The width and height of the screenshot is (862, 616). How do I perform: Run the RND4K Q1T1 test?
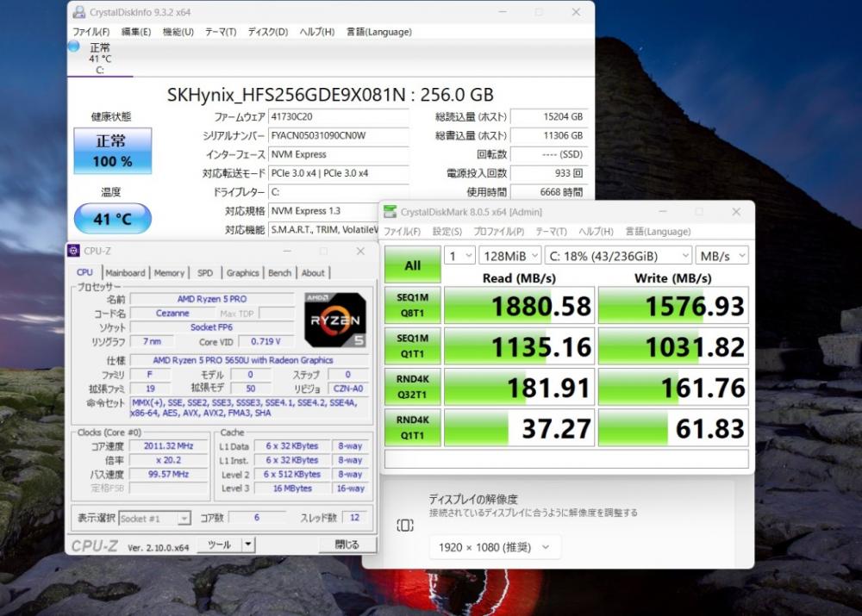412,427
